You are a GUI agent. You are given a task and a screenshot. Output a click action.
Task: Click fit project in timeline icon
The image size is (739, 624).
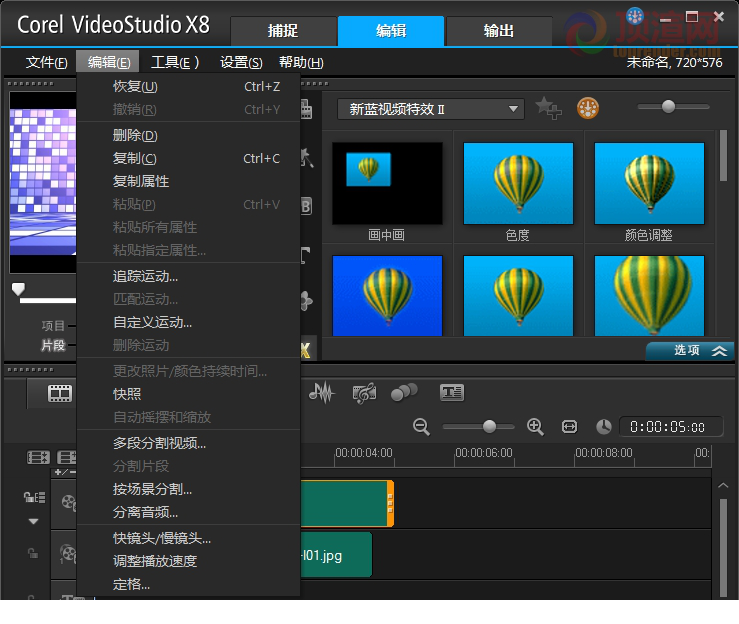tap(569, 427)
